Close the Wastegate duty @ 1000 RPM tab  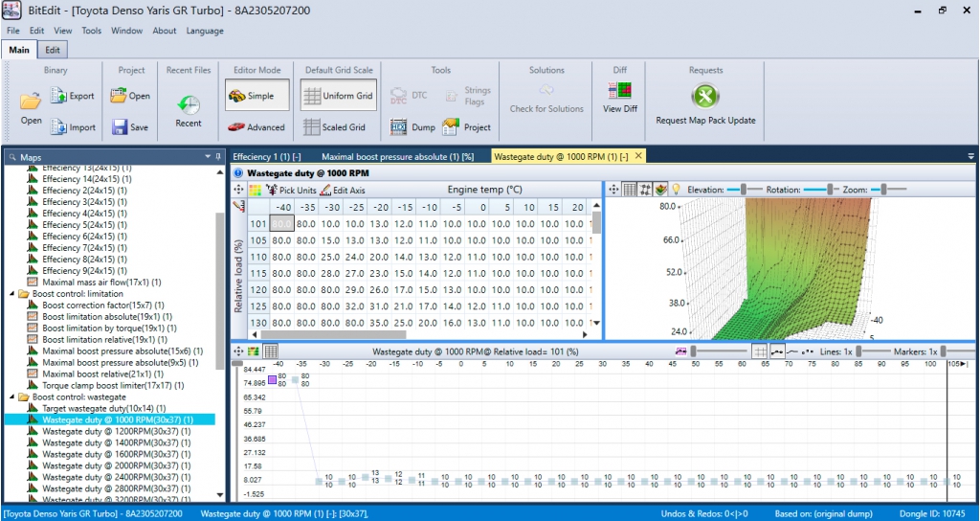click(637, 156)
